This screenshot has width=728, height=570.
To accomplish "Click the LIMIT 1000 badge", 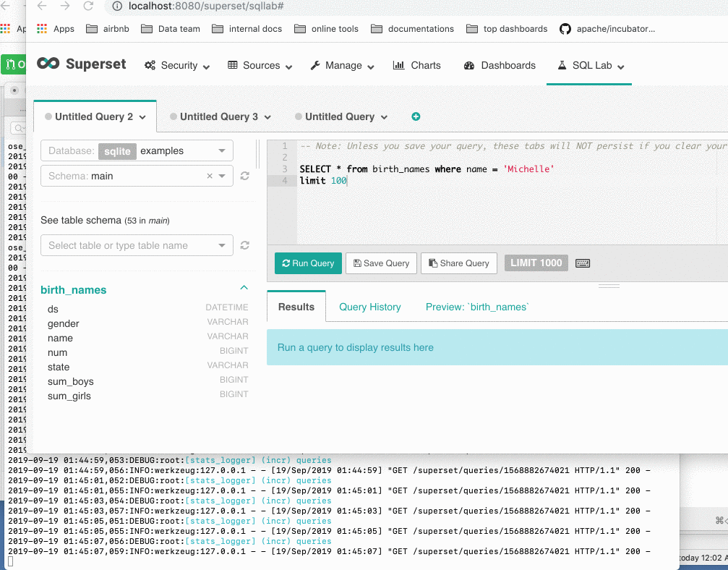I will tap(536, 263).
